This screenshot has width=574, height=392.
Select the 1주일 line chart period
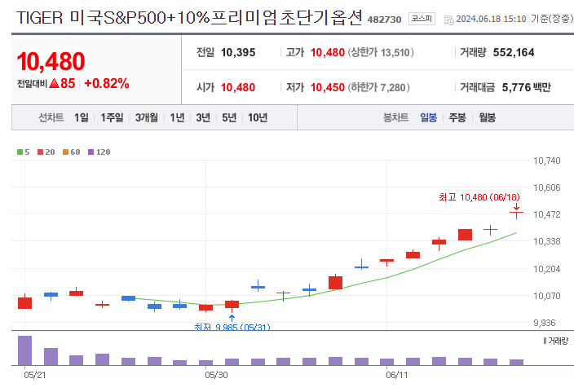[112, 117]
